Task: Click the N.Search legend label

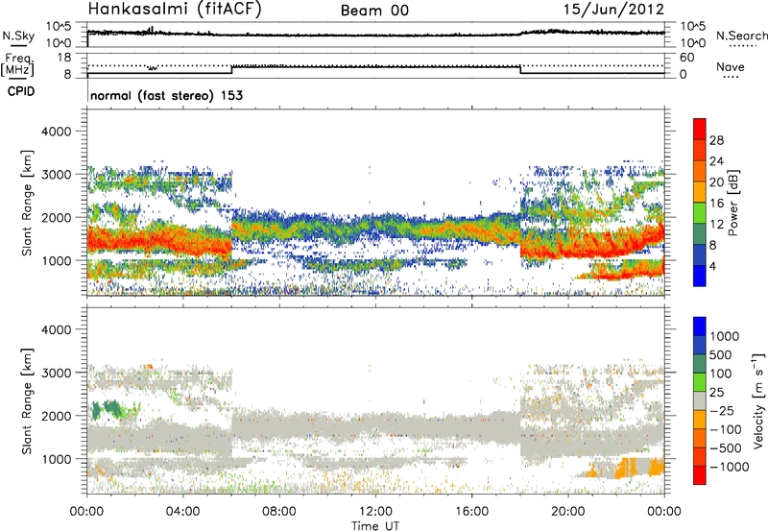Action: coord(741,36)
